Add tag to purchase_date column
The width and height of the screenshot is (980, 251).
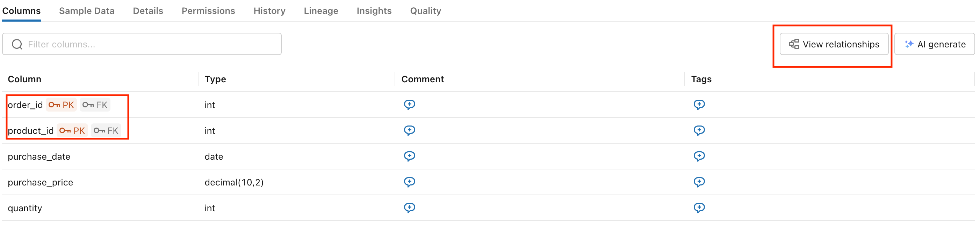tap(699, 156)
